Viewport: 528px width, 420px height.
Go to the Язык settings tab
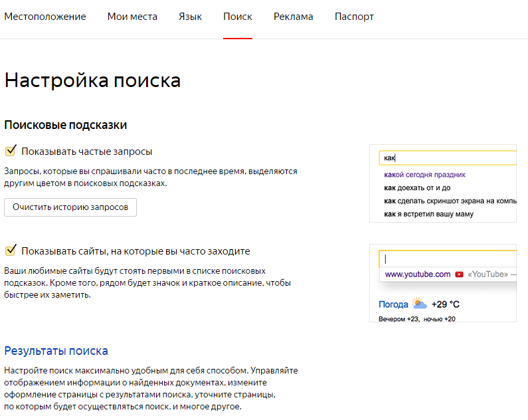point(191,17)
